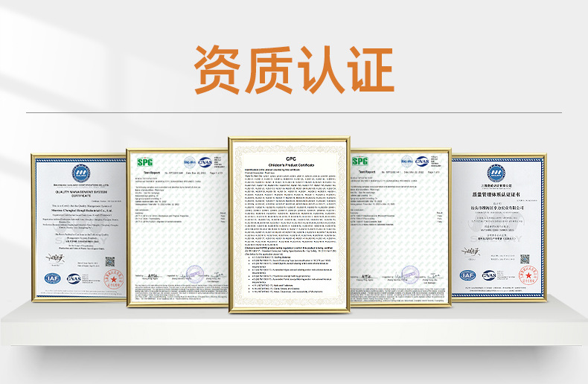Click the CNAS logo on English management certificate

(x=74, y=278)
